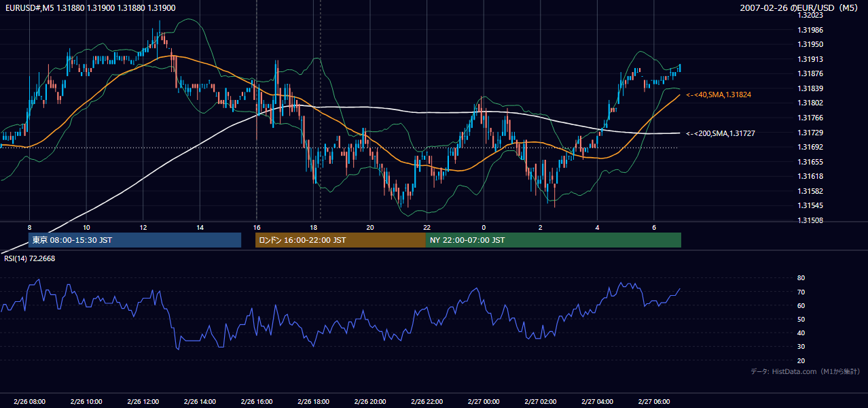Click price axis value 1.31986
The height and width of the screenshot is (408, 868).
pyautogui.click(x=810, y=30)
